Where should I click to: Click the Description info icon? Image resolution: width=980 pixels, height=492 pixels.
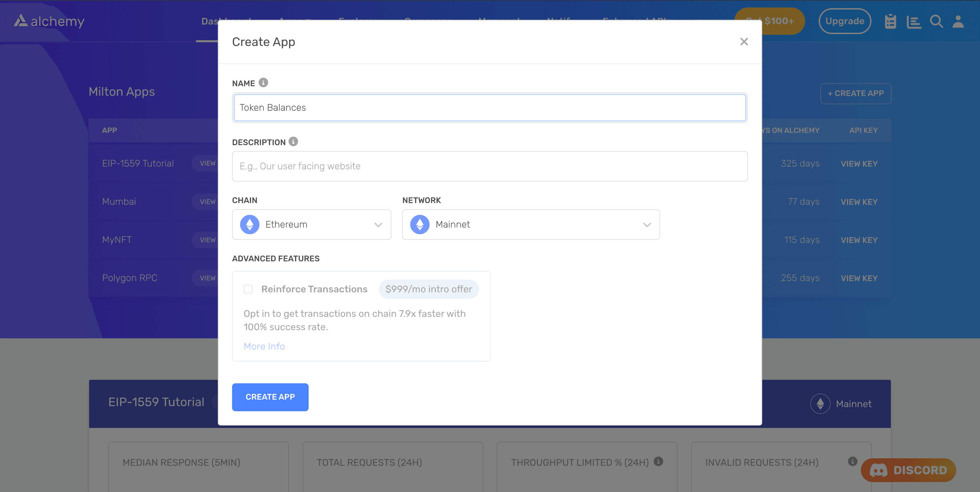click(293, 142)
